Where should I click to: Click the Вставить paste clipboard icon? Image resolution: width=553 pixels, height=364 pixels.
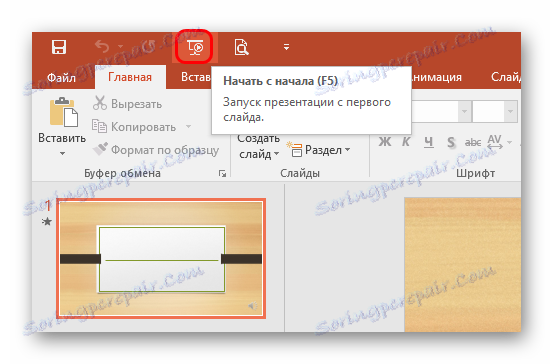[64, 112]
